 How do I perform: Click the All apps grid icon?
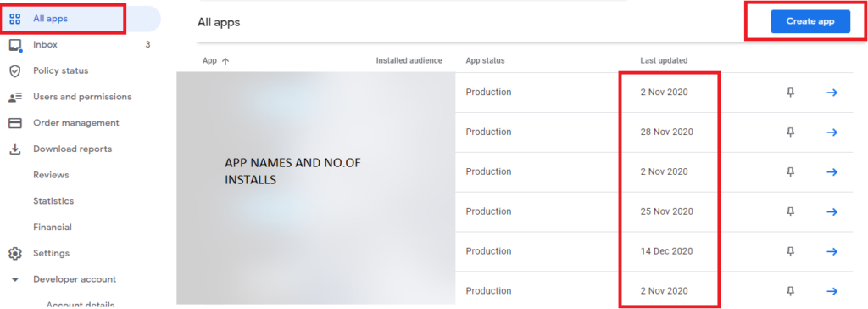15,19
